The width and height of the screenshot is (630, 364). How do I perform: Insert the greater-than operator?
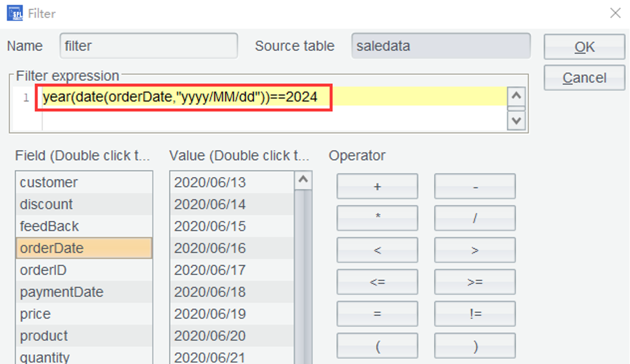[x=475, y=250]
